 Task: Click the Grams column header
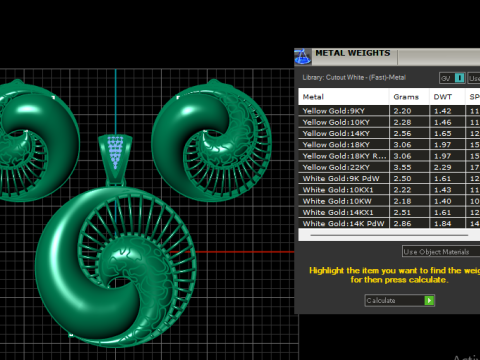409,97
